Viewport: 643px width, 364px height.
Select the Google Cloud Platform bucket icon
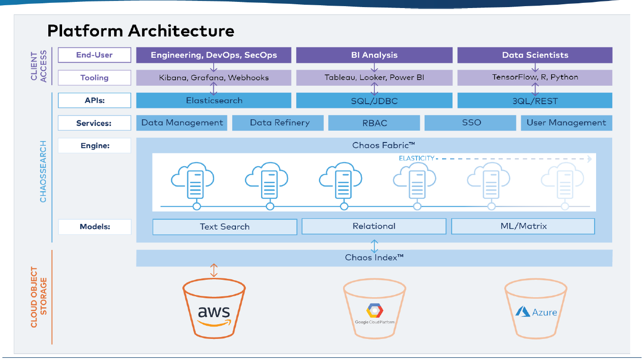pos(374,309)
